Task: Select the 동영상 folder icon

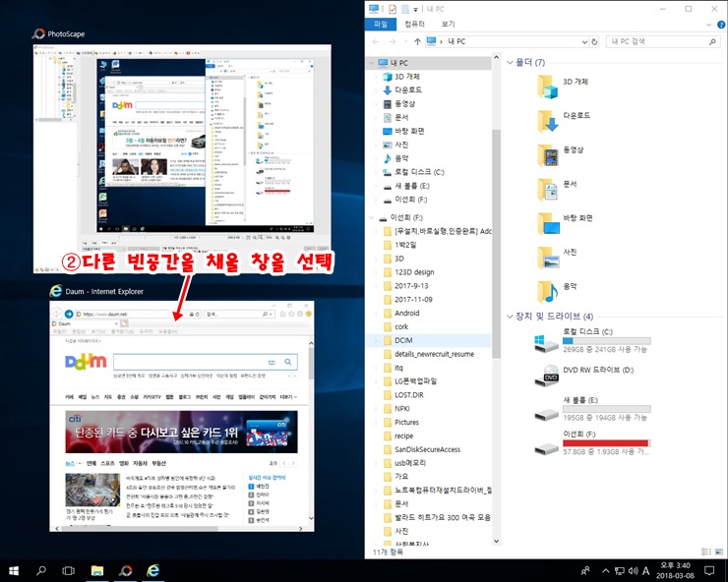Action: coord(548,155)
